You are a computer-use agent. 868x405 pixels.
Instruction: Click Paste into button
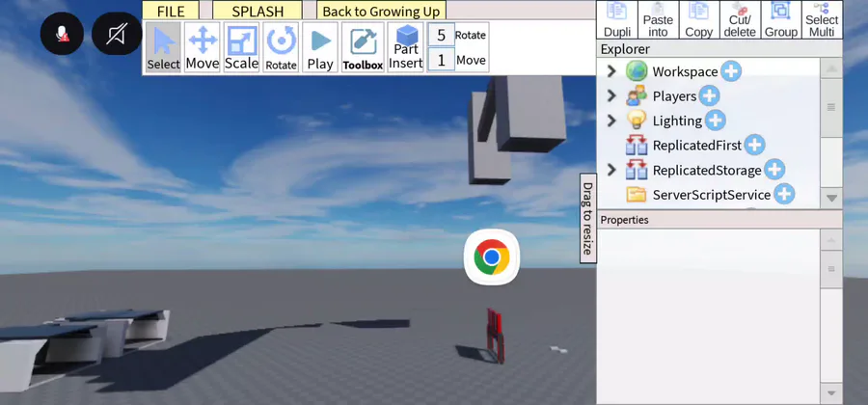pyautogui.click(x=658, y=19)
